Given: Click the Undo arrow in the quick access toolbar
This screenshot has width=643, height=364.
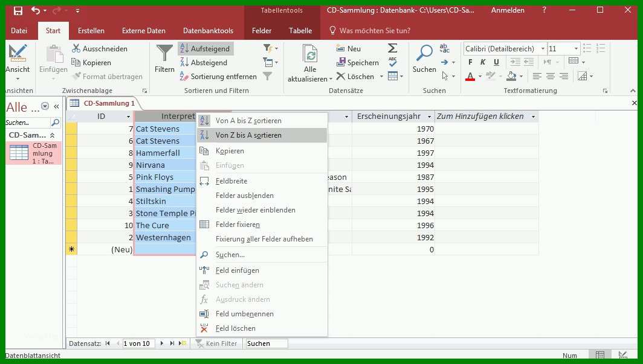Looking at the screenshot, I should 36,11.
